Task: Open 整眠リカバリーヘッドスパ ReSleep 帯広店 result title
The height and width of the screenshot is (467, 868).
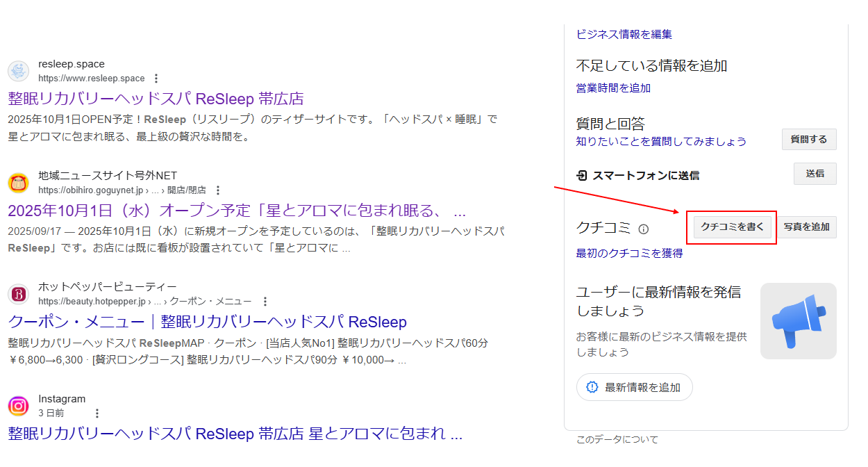Action: [156, 98]
